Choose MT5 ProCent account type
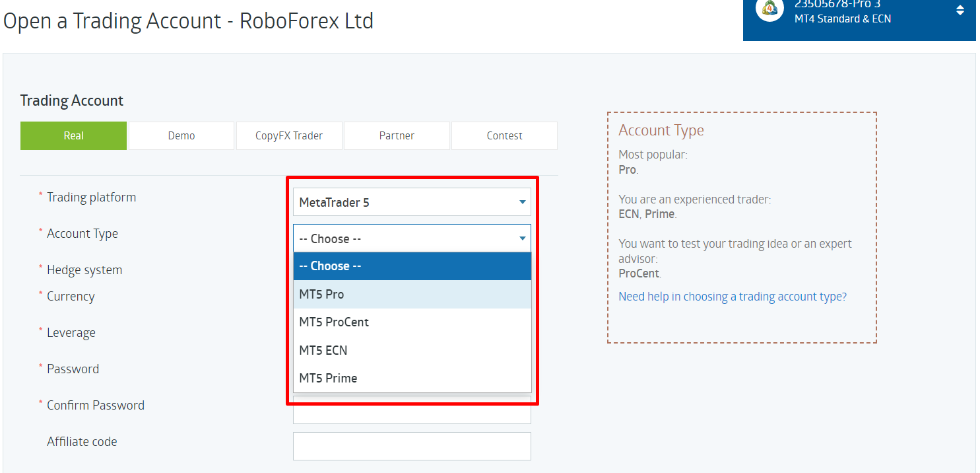 (x=412, y=322)
